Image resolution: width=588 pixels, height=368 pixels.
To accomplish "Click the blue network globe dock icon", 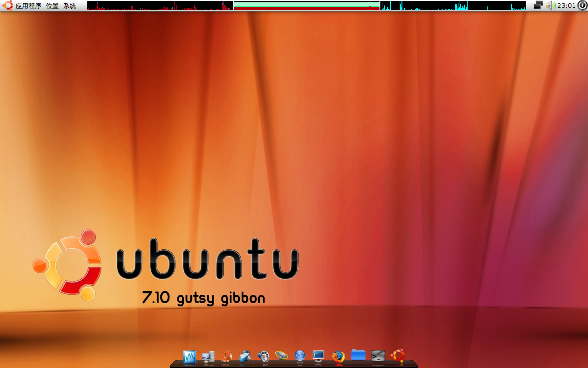I will 300,356.
